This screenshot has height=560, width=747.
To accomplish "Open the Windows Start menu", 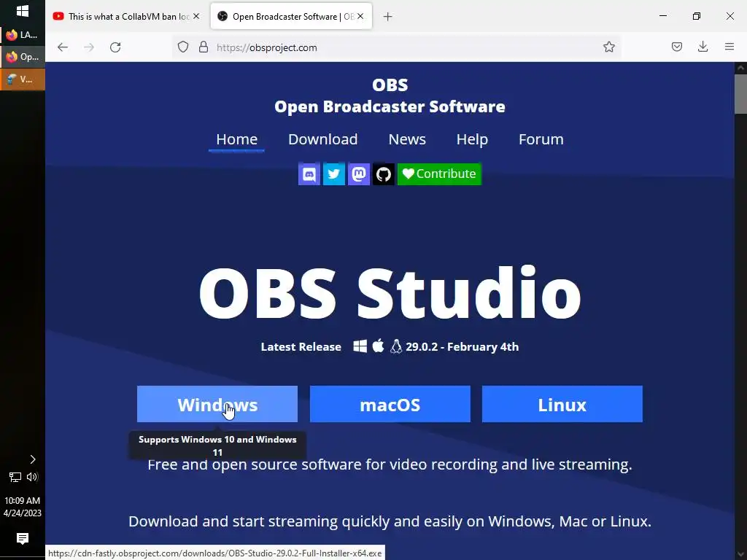I will coord(23,10).
